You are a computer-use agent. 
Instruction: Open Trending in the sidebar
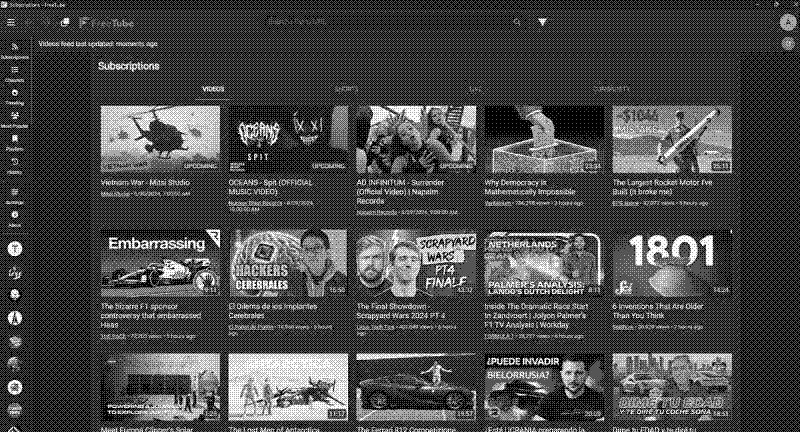[15, 97]
